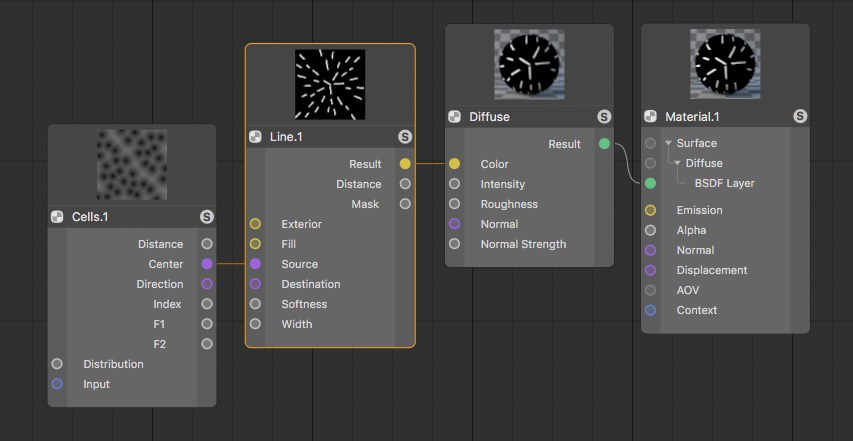Click the Line.1 node preview thumbnail
The width and height of the screenshot is (853, 441).
tap(330, 84)
